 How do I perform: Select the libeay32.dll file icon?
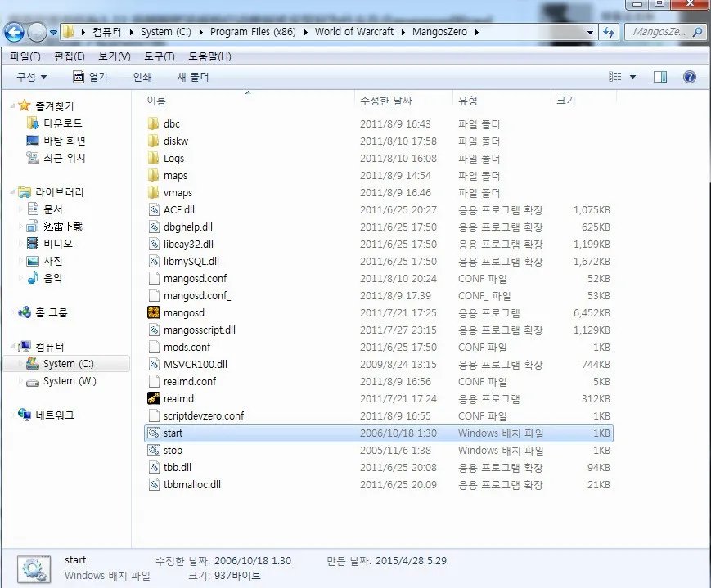point(154,244)
